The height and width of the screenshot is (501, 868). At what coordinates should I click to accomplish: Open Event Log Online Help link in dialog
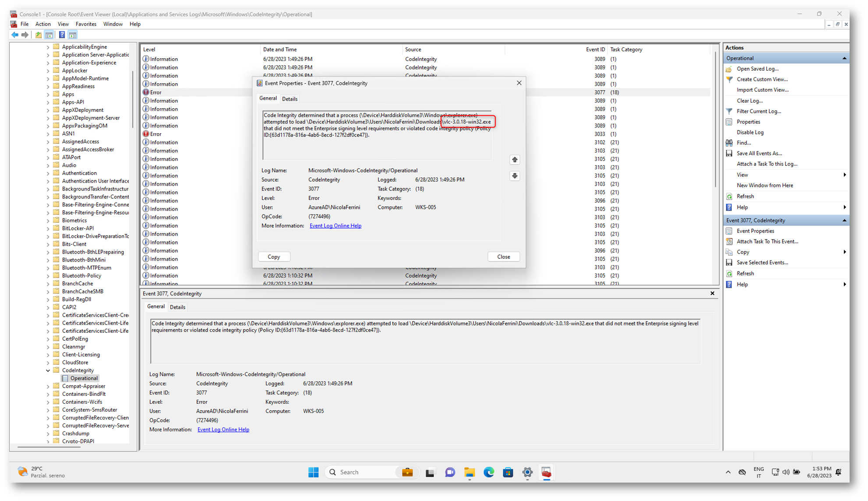click(335, 226)
